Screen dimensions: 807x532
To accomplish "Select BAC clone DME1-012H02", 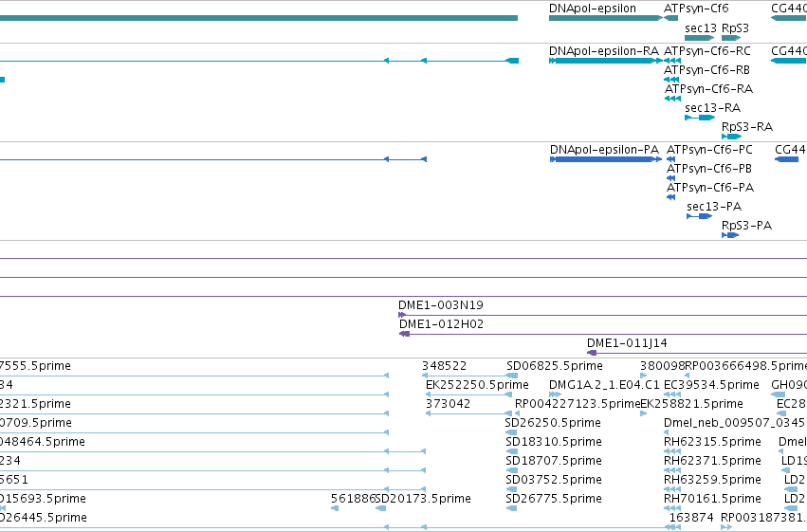I will point(441,324).
